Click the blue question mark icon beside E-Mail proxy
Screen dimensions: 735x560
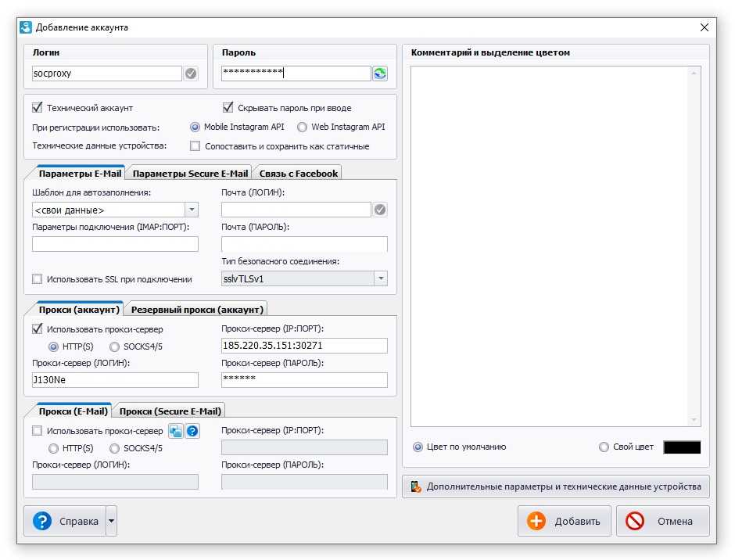click(192, 431)
